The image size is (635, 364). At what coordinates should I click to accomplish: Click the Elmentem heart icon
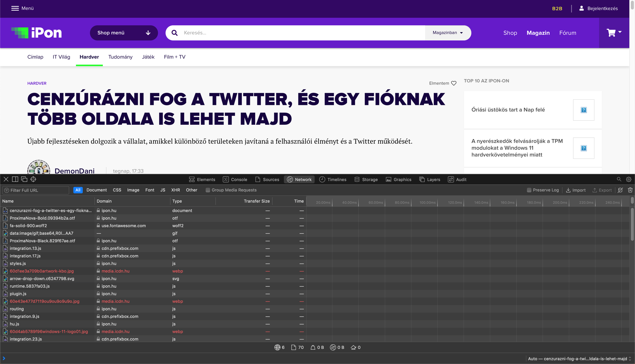(x=454, y=83)
